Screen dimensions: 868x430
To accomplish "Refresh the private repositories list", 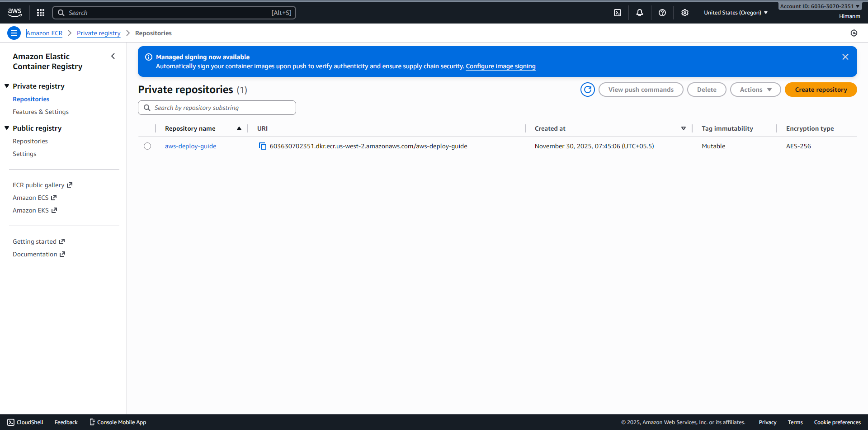I will pyautogui.click(x=588, y=90).
